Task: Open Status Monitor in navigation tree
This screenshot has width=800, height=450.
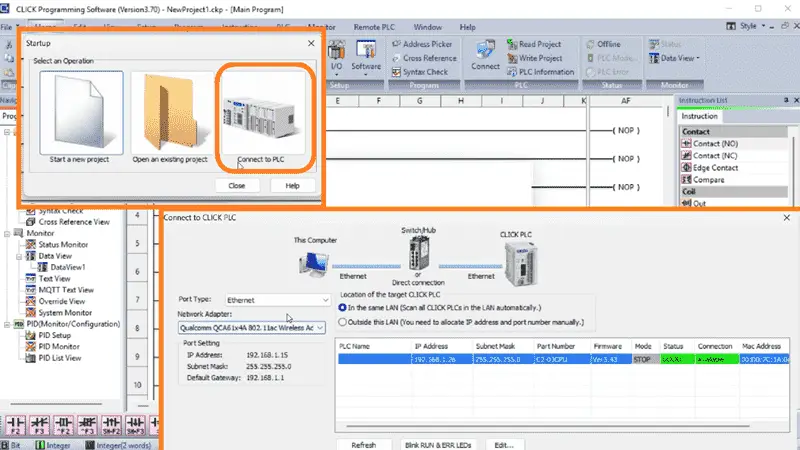Action: click(57, 245)
